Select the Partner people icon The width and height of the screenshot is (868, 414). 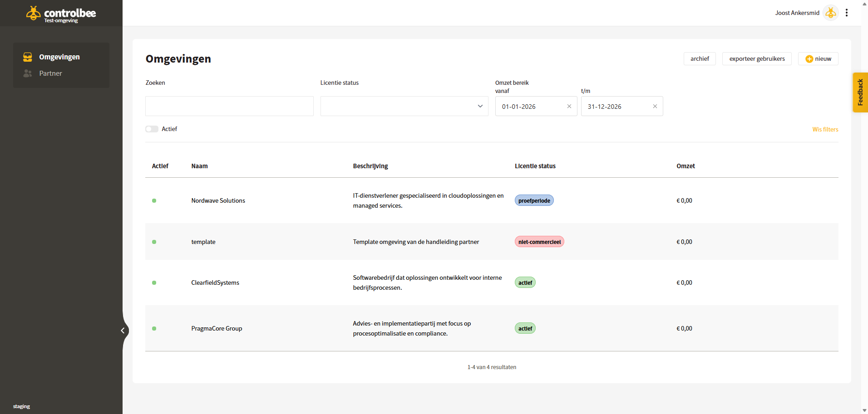point(28,73)
